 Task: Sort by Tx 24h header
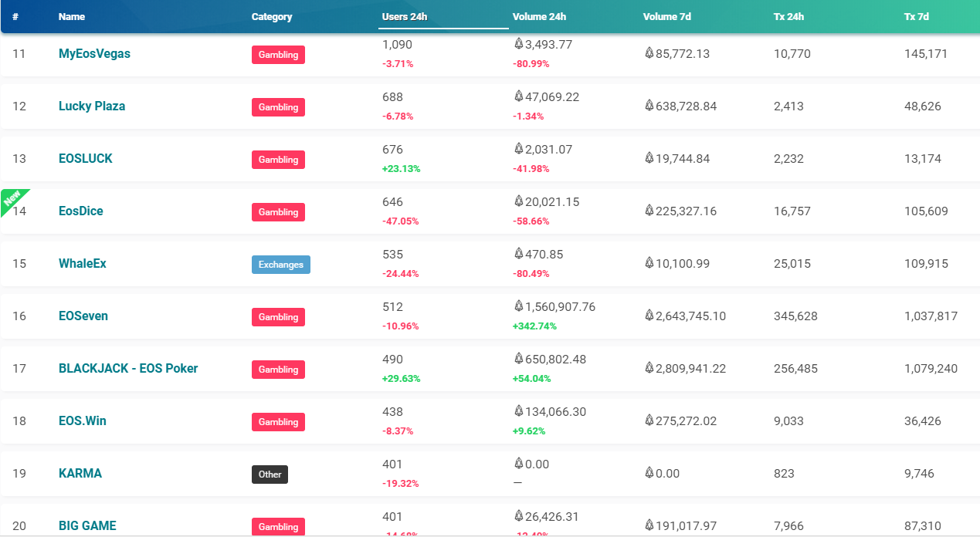[x=788, y=16]
